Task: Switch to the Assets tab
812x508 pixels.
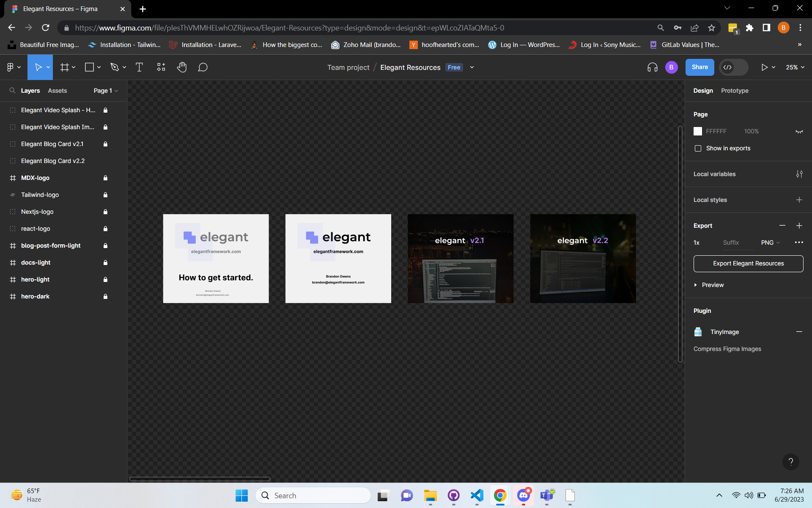Action: (57, 90)
